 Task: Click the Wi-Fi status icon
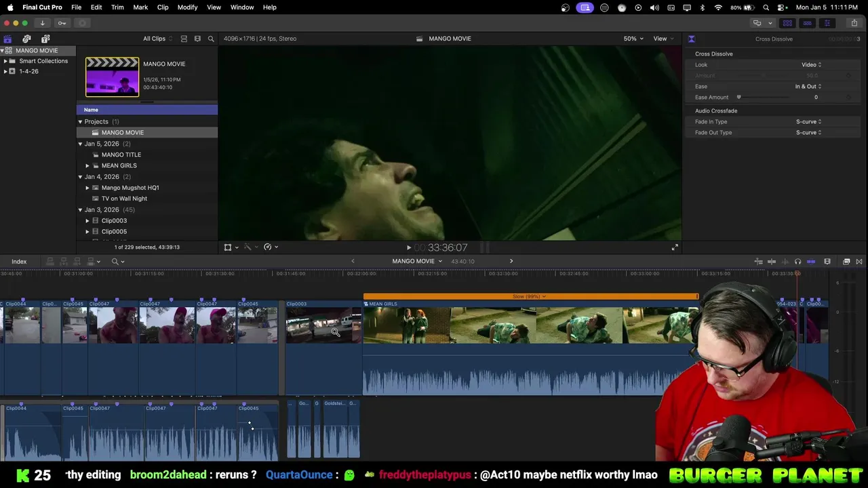click(x=718, y=7)
